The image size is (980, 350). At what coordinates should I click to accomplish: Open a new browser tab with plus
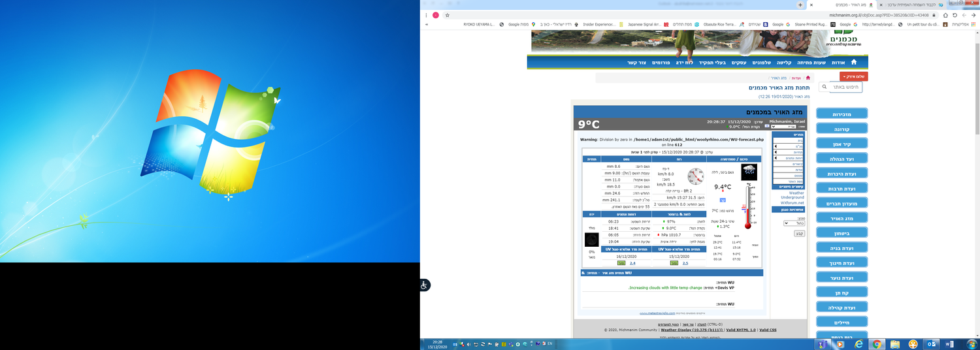pyautogui.click(x=800, y=5)
